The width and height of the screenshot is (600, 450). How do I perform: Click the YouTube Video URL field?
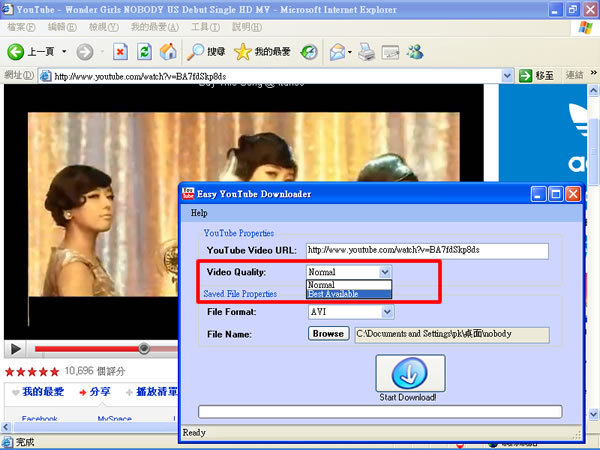[x=427, y=251]
